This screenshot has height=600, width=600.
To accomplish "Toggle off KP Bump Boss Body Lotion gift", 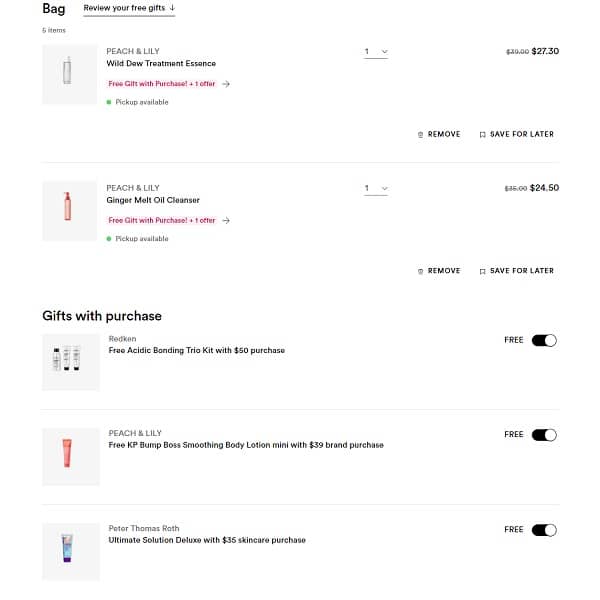I will pos(544,435).
